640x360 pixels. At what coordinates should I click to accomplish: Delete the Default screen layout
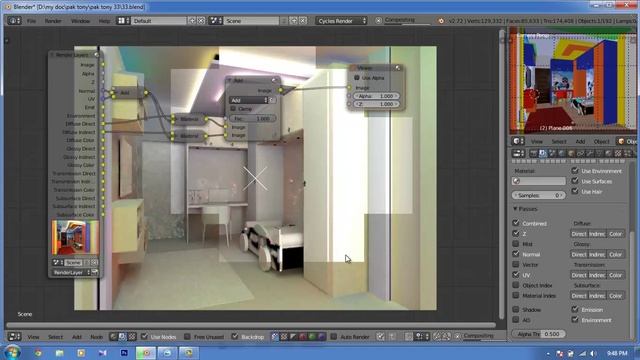pyautogui.click(x=201, y=20)
